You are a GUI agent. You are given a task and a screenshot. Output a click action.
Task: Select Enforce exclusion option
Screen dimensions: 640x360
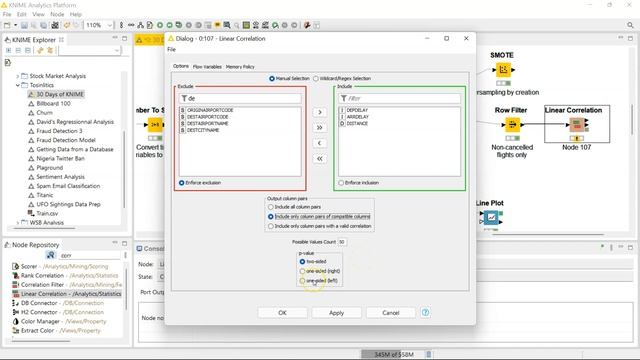(182, 183)
